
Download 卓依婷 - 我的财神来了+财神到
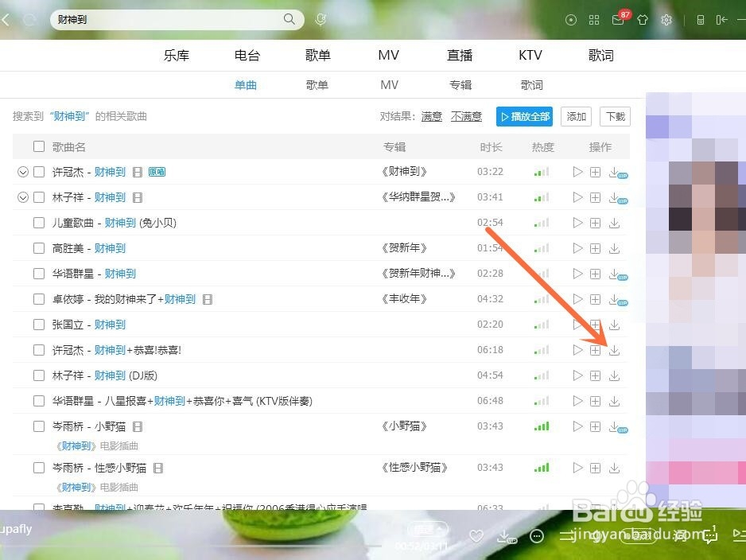pos(618,299)
